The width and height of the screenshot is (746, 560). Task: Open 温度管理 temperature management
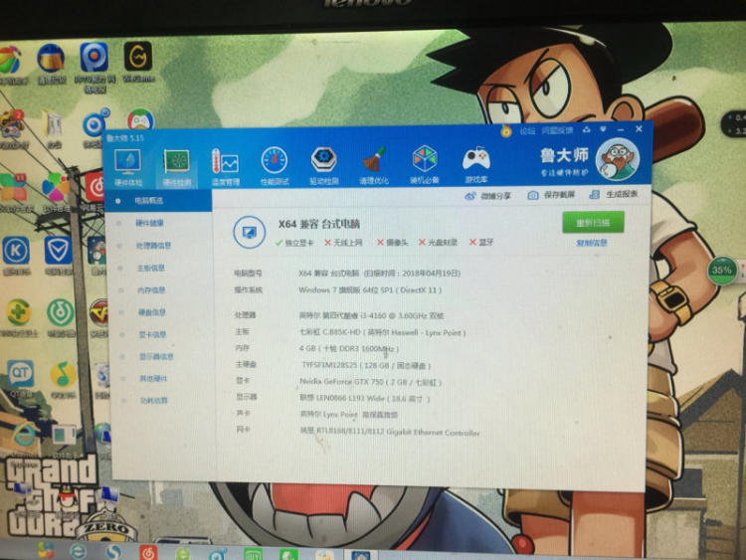click(226, 166)
